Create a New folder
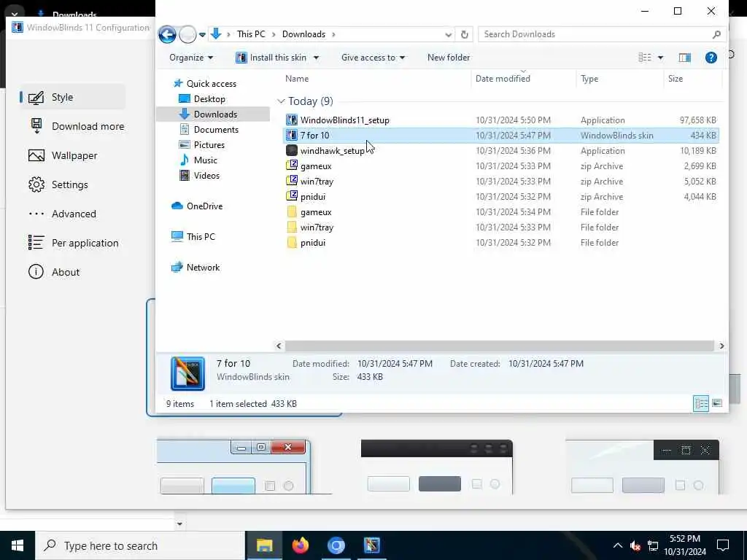This screenshot has height=560, width=747. (x=449, y=58)
